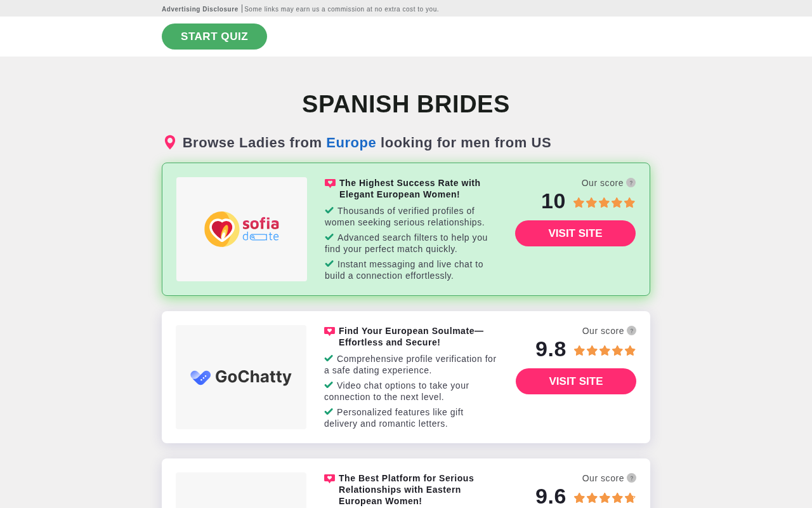Visit the GoChatty site button
The width and height of the screenshot is (812, 508).
576,382
